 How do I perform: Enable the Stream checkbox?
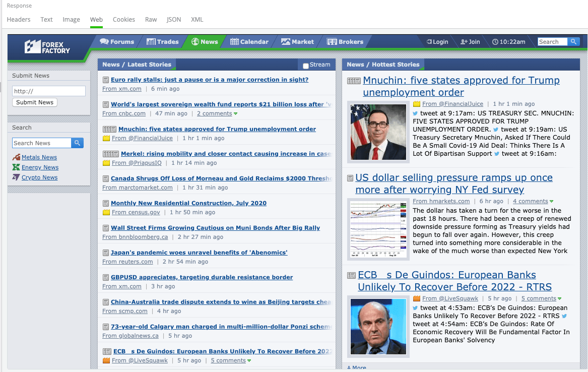pyautogui.click(x=306, y=66)
